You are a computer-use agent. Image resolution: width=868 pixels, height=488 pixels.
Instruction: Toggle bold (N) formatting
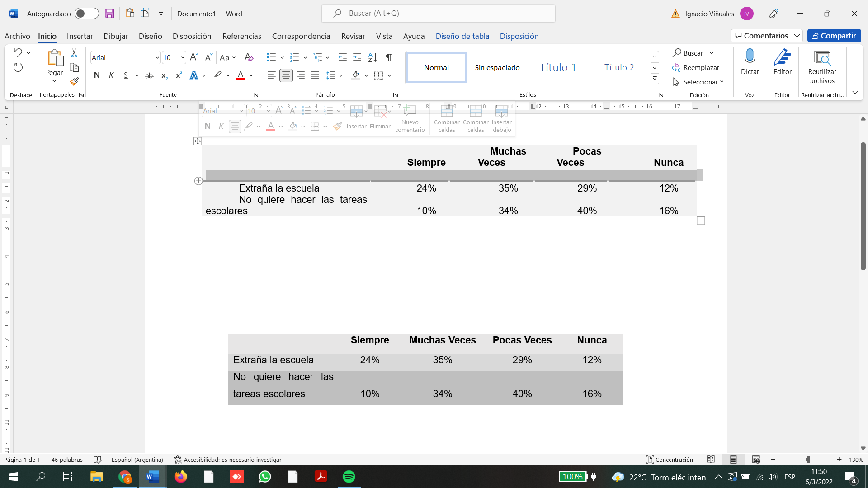coord(97,75)
